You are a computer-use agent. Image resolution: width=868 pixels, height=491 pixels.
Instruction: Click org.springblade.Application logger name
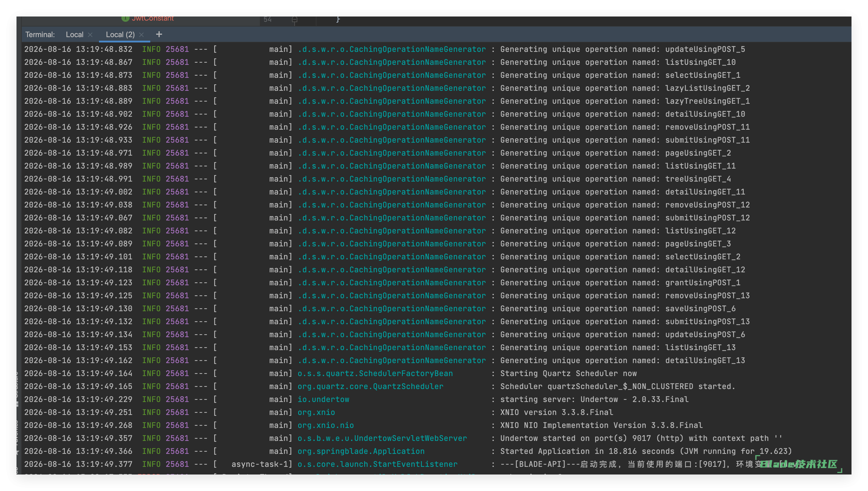(361, 451)
